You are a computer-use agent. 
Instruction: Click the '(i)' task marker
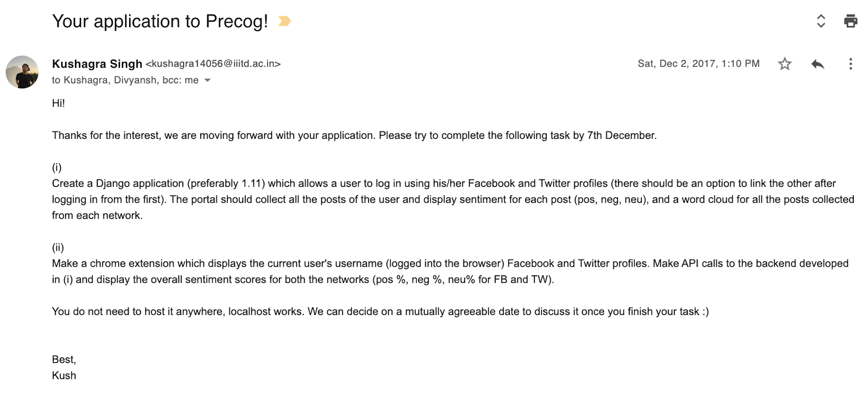tap(57, 167)
